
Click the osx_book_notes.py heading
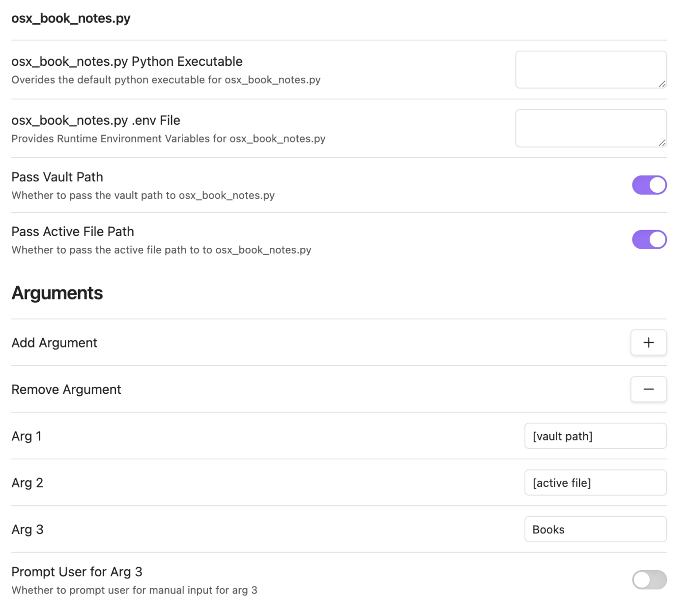pyautogui.click(x=71, y=18)
